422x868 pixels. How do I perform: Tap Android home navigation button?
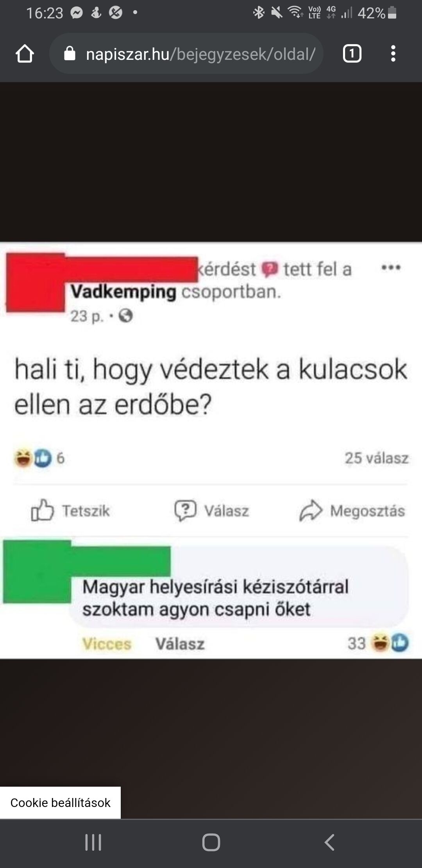tap(211, 842)
